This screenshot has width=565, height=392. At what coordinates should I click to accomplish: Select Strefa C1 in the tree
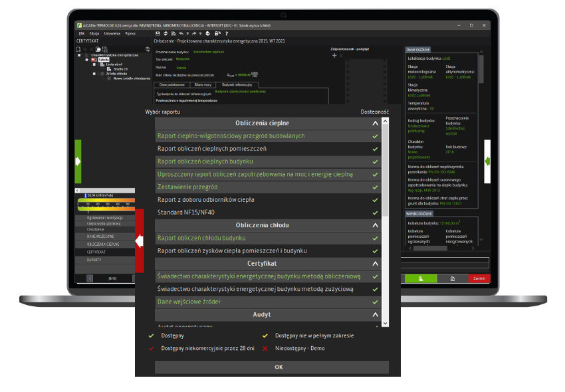tap(121, 69)
